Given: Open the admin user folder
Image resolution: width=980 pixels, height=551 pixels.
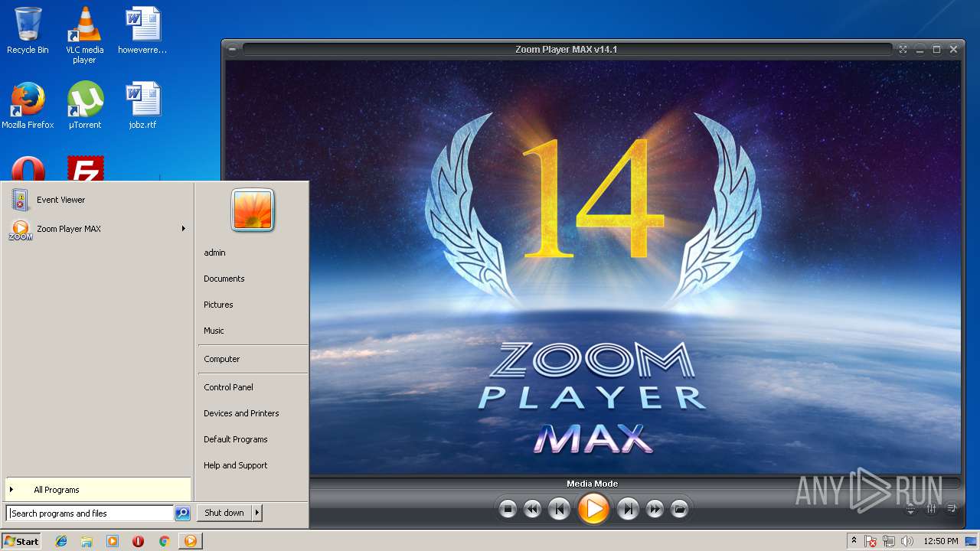Looking at the screenshot, I should click(214, 253).
